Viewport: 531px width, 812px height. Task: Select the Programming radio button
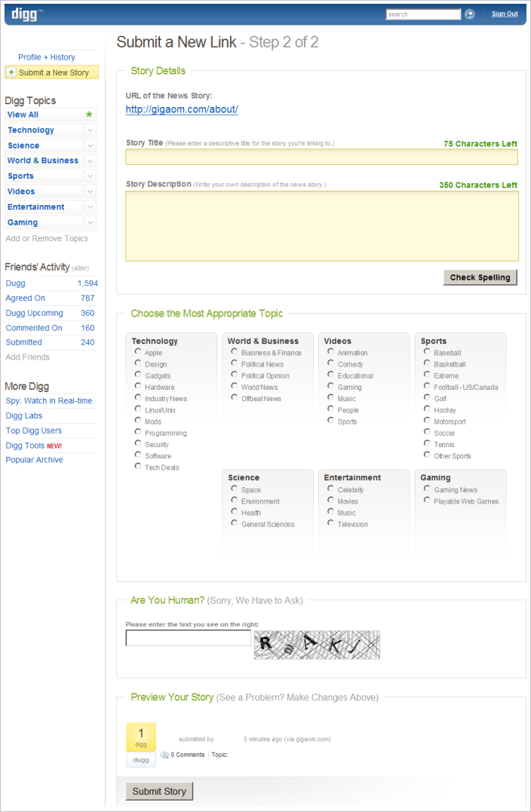(138, 432)
